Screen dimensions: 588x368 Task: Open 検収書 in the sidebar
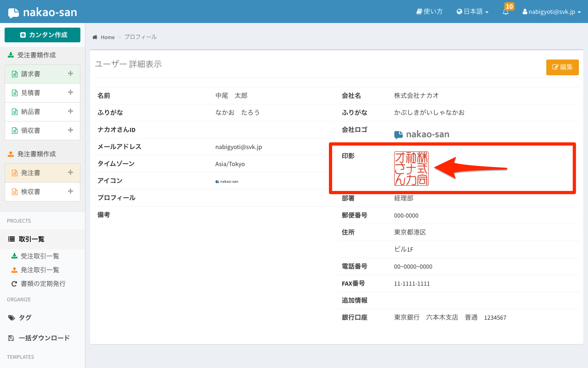(x=30, y=192)
